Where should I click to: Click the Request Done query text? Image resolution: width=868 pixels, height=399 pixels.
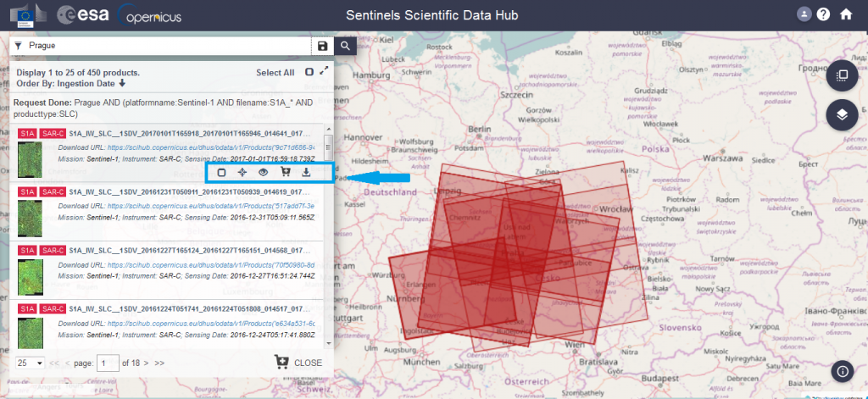pyautogui.click(x=164, y=108)
